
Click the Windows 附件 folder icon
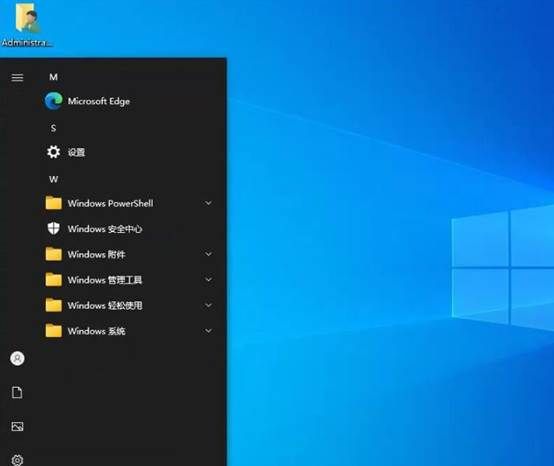pos(54,254)
